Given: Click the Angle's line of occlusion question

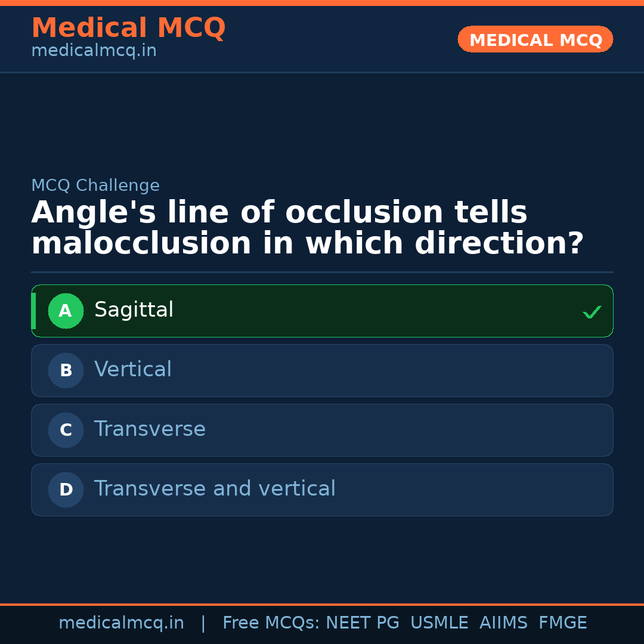Looking at the screenshot, I should pos(307,228).
